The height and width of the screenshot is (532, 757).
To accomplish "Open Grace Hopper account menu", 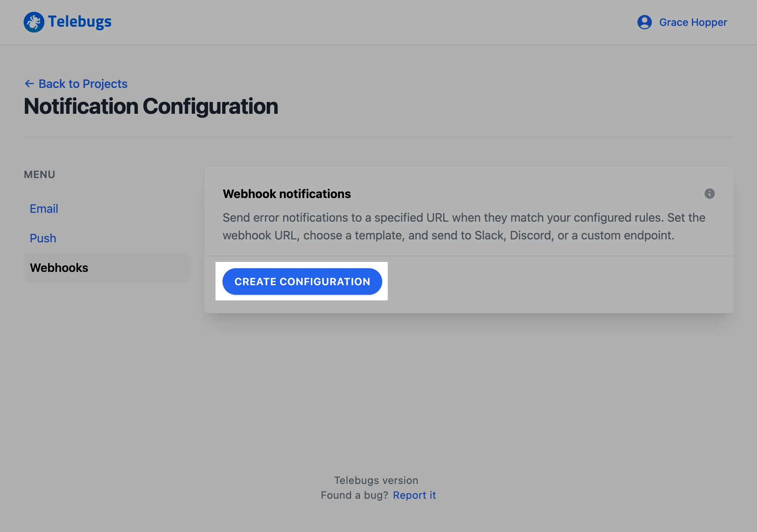I will point(693,22).
